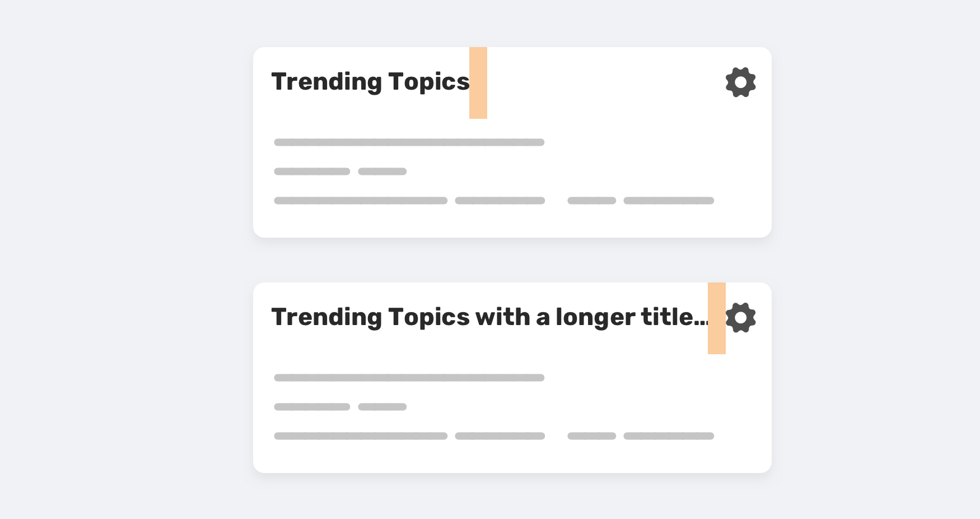This screenshot has height=519, width=980.
Task: Click the second middle-row bar in the longer-title card
Action: pyautogui.click(x=382, y=407)
